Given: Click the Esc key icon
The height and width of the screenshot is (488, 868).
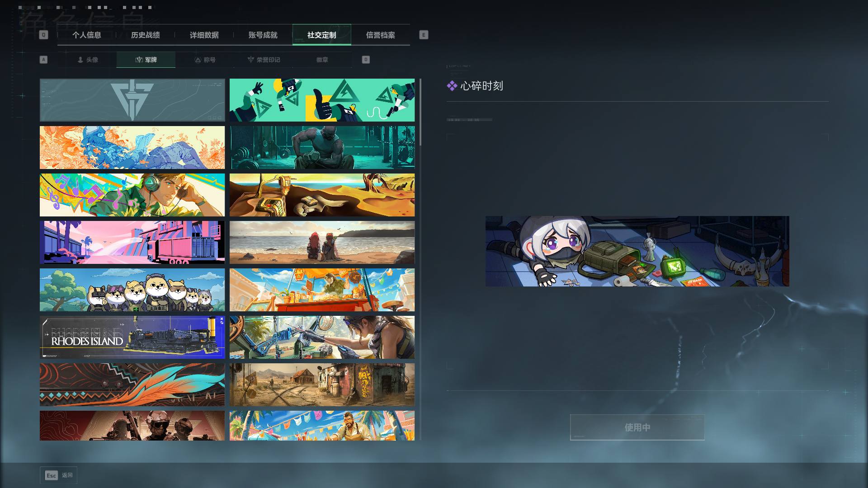Looking at the screenshot, I should (52, 475).
